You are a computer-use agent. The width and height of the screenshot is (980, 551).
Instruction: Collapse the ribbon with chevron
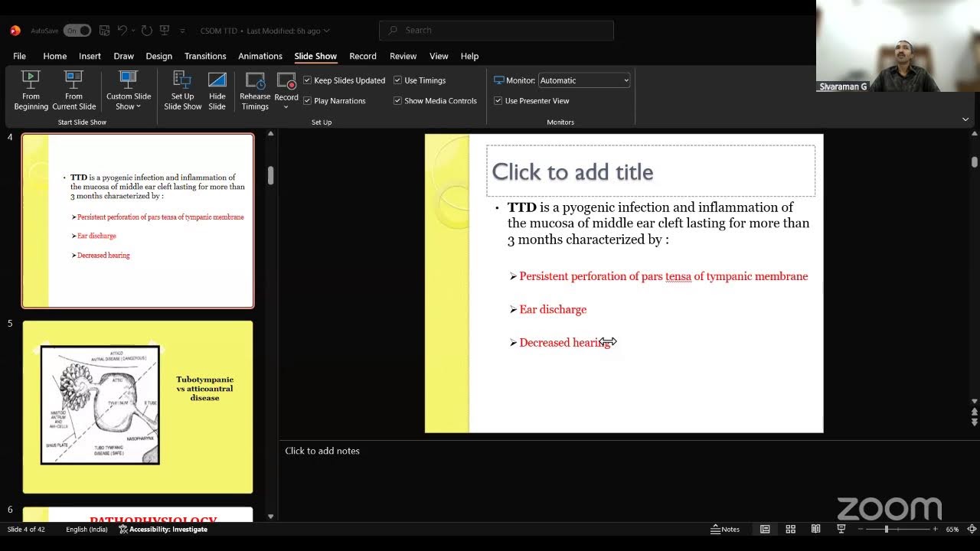tap(965, 119)
